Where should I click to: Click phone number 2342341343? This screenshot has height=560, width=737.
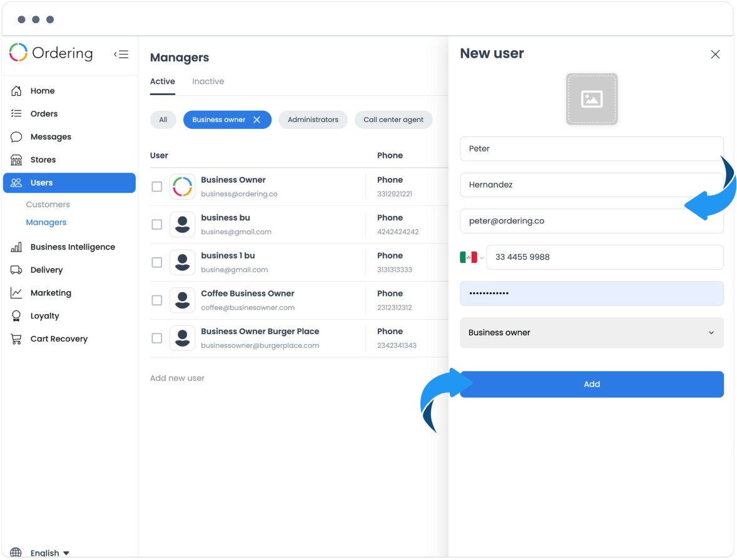tap(397, 345)
